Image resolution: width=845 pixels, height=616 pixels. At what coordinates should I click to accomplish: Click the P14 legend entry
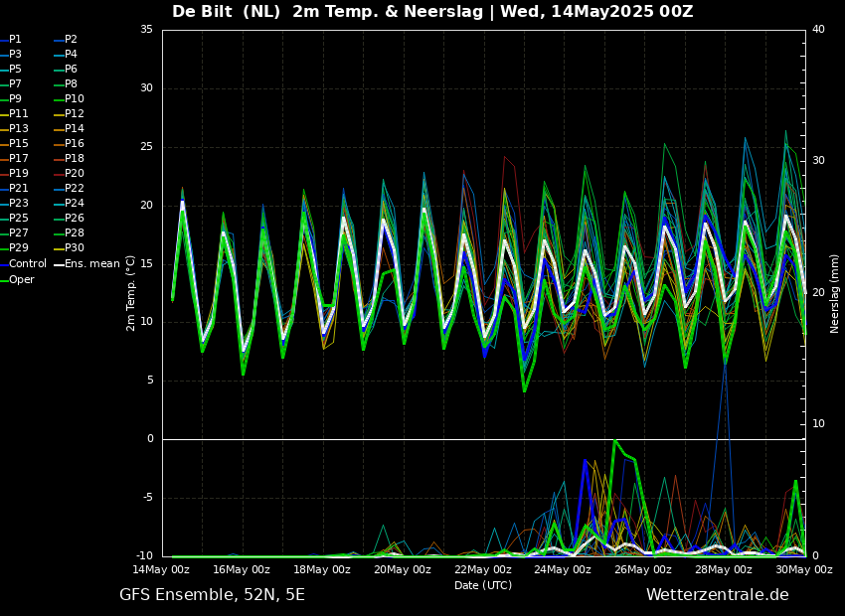click(74, 129)
